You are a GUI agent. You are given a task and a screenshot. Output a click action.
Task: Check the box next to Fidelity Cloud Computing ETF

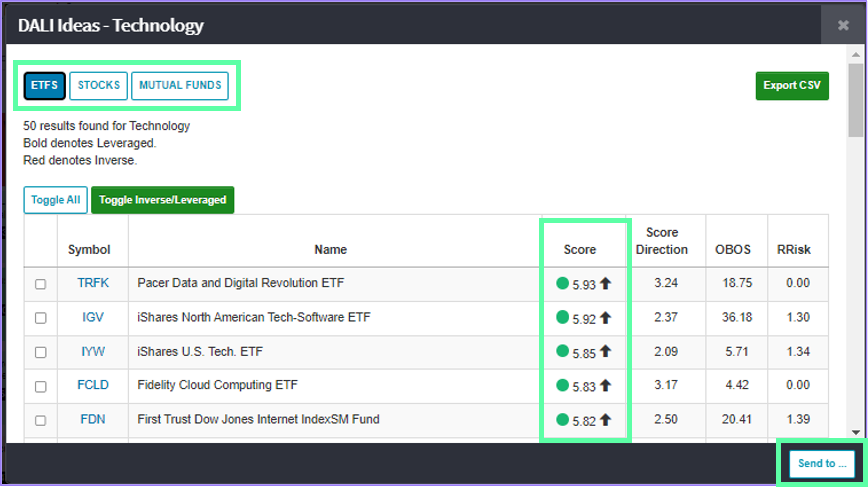point(40,386)
